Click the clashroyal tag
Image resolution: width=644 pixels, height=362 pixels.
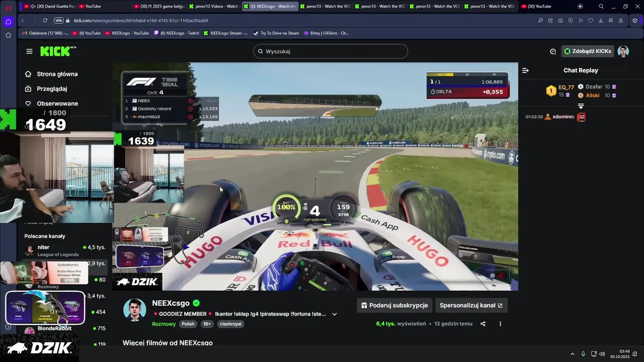(230, 324)
